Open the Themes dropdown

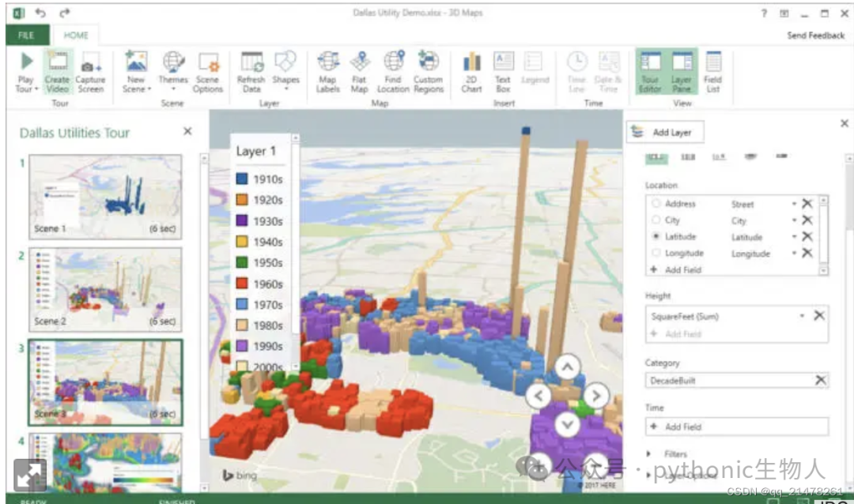[x=173, y=72]
